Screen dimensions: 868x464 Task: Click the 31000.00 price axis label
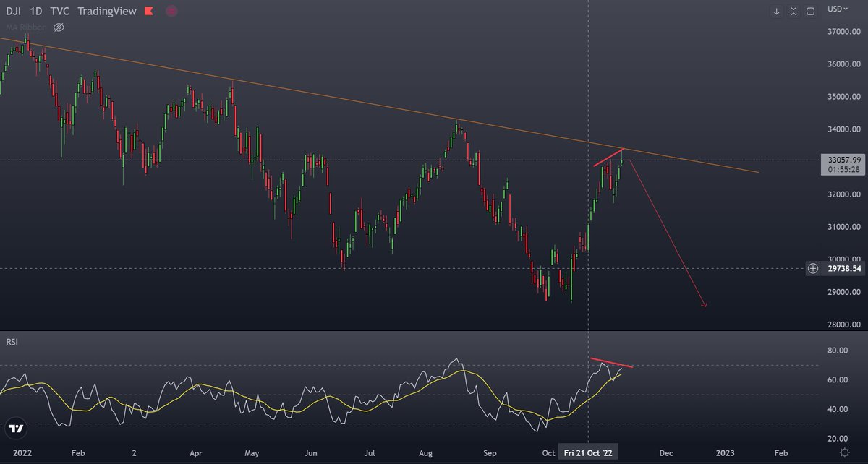pos(844,228)
